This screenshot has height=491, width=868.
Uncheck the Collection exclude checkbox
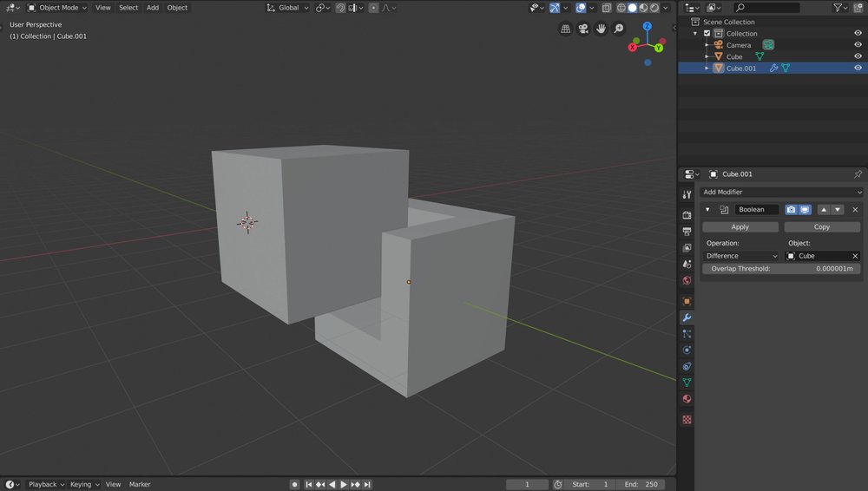pyautogui.click(x=707, y=34)
